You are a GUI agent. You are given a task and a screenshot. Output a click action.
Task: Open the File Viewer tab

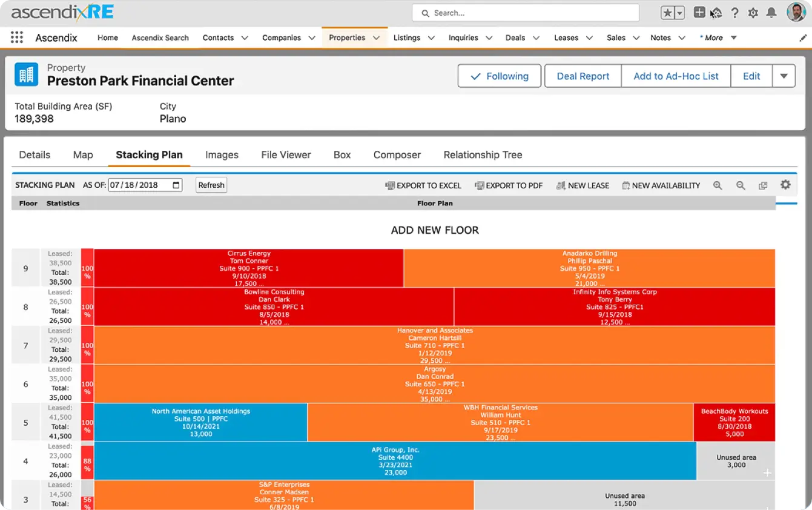[x=286, y=154]
